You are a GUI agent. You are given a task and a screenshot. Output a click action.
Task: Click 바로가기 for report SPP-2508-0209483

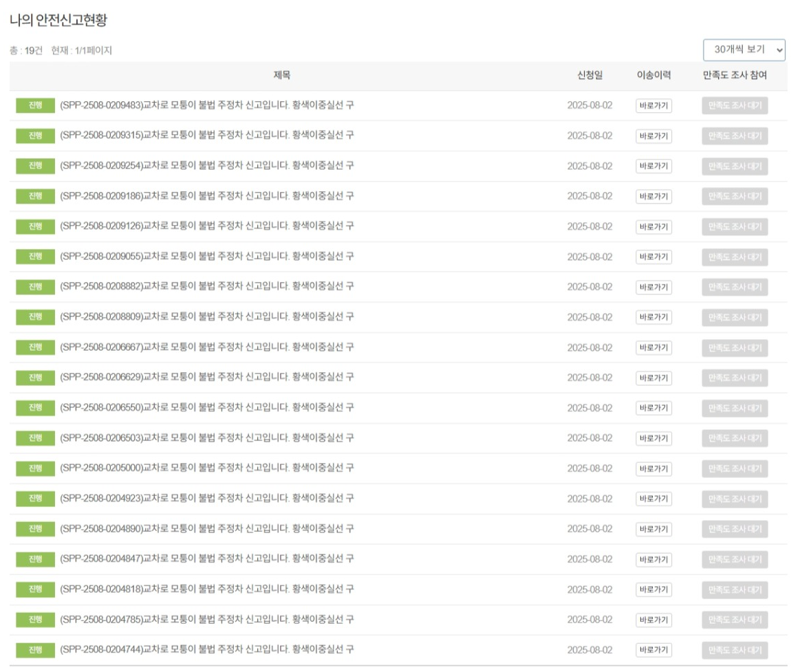(653, 106)
